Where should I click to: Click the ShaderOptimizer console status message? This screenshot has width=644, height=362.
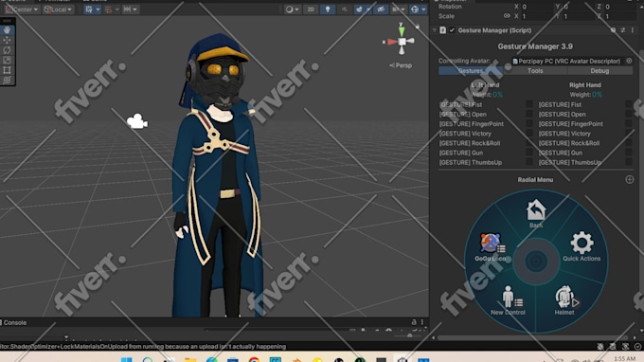pos(143,347)
